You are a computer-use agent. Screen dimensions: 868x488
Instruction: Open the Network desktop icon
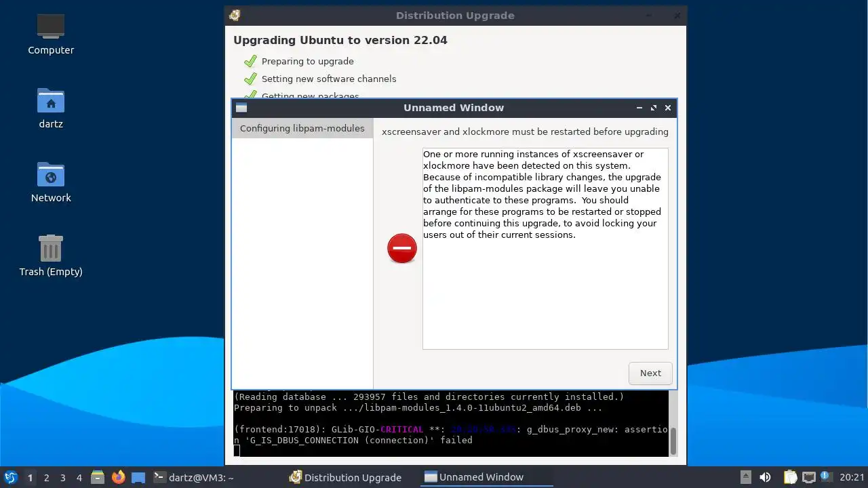[51, 182]
